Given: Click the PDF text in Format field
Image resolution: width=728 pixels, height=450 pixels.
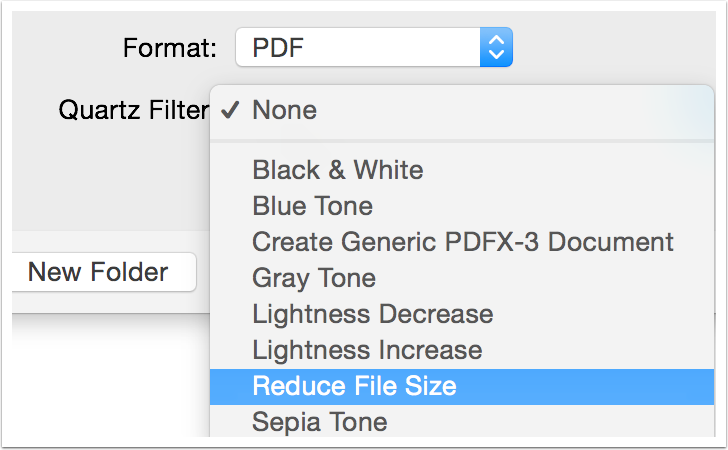Looking at the screenshot, I should pyautogui.click(x=277, y=47).
